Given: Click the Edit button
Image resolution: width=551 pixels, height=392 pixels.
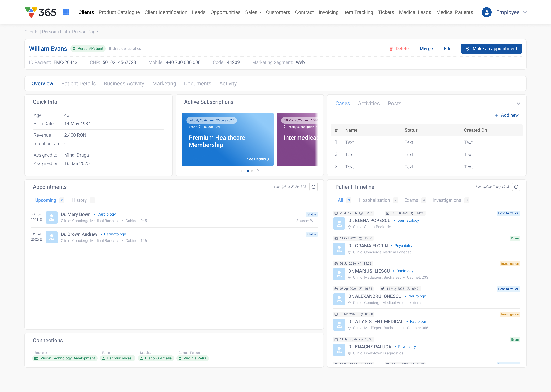Looking at the screenshot, I should [447, 49].
